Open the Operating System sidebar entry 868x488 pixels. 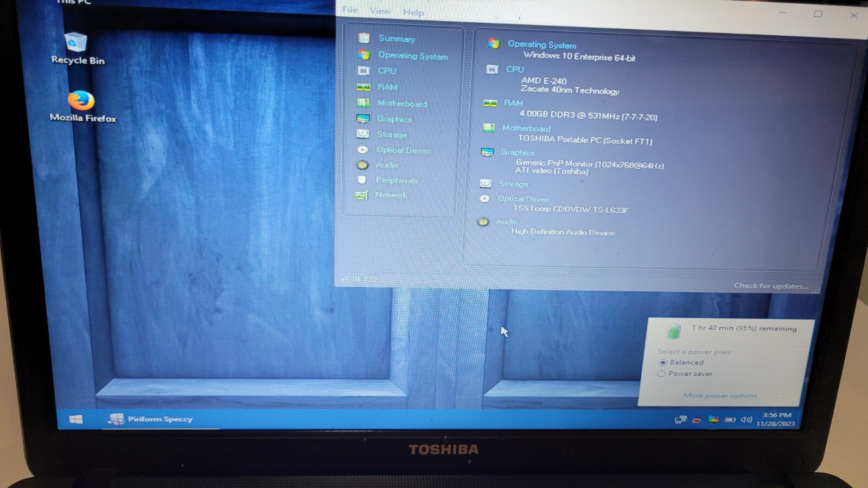coord(413,55)
